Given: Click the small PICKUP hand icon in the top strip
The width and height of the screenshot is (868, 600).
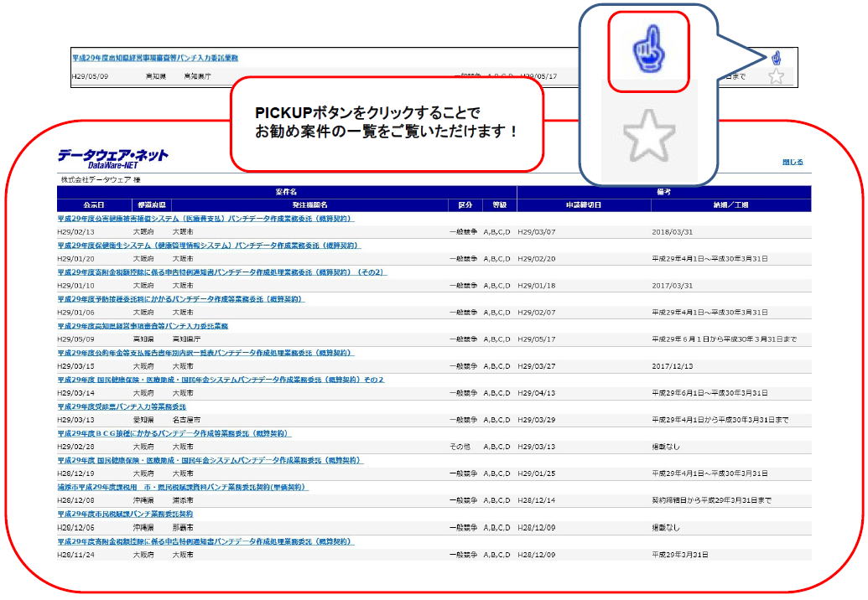Looking at the screenshot, I should coord(776,58).
